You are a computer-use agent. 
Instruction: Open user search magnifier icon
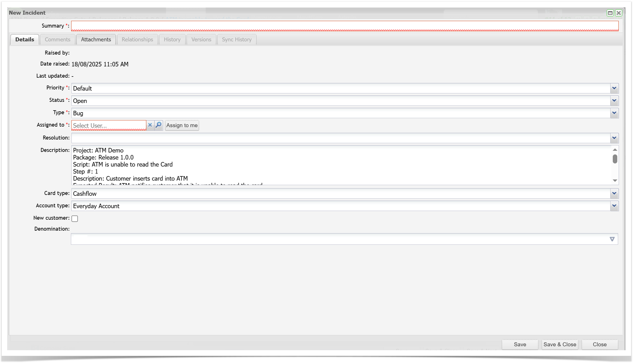159,125
